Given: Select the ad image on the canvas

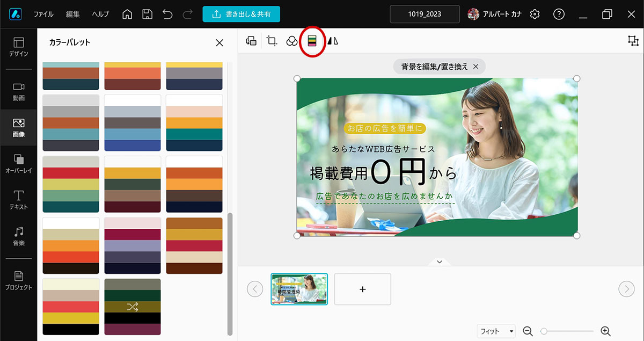Looking at the screenshot, I should 437,157.
